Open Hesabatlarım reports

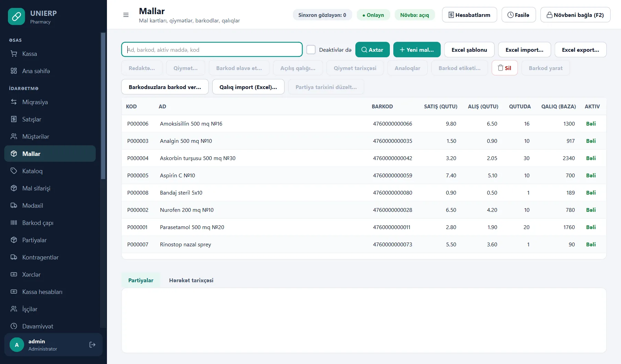click(470, 15)
